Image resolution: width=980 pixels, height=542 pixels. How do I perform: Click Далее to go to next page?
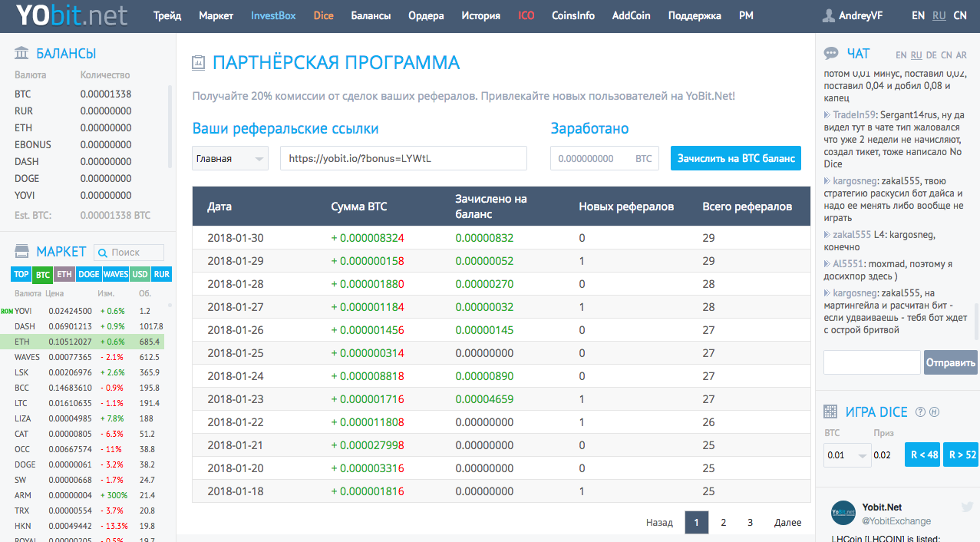pyautogui.click(x=788, y=523)
